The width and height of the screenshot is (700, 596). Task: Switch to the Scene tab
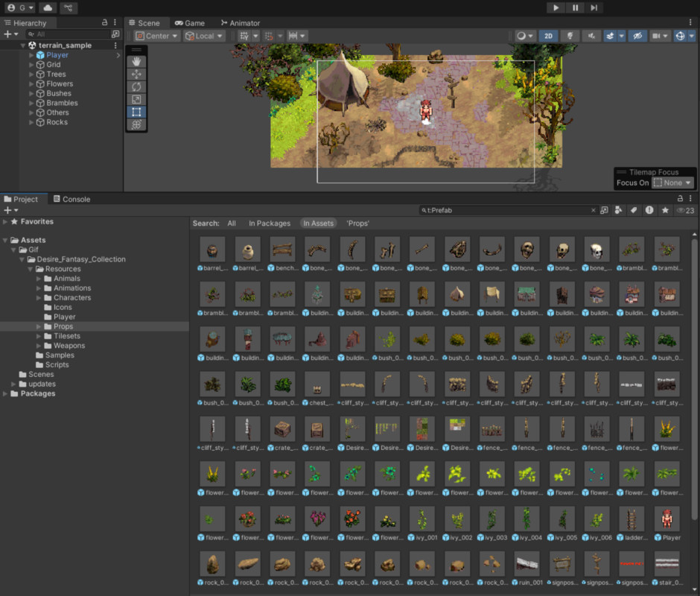(144, 23)
